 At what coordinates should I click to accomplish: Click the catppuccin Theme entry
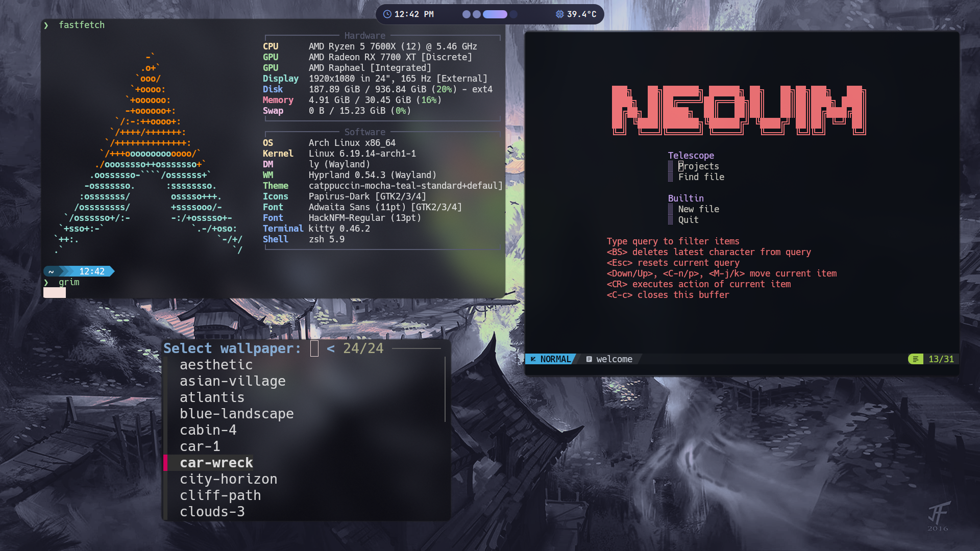[406, 186]
